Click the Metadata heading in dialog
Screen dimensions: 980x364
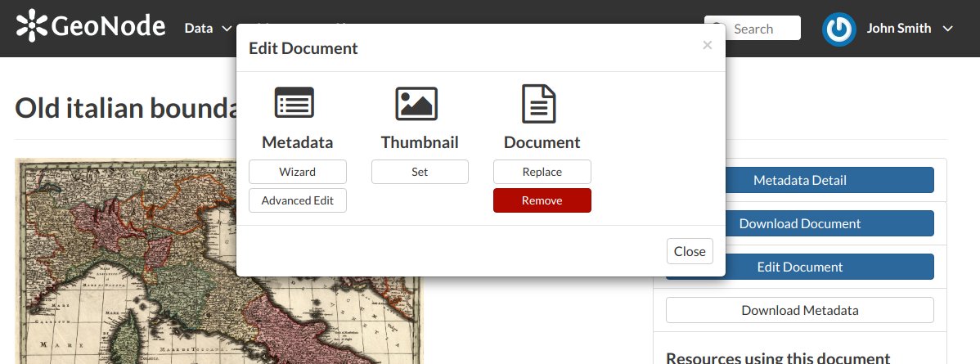point(298,142)
